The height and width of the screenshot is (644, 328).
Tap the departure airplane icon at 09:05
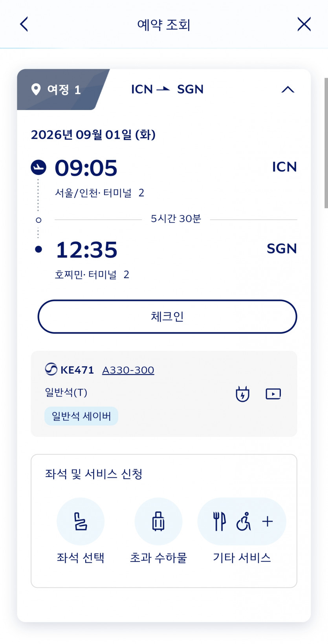coord(38,167)
